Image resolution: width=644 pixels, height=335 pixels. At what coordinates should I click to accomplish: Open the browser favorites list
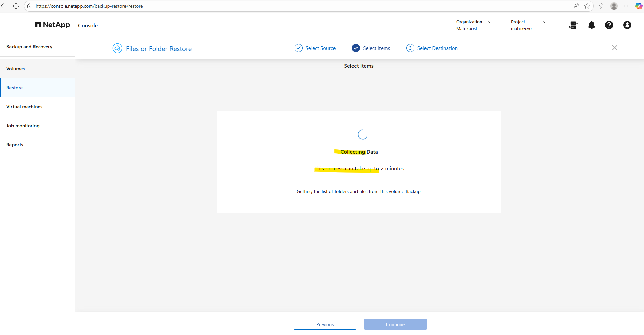[x=602, y=6]
